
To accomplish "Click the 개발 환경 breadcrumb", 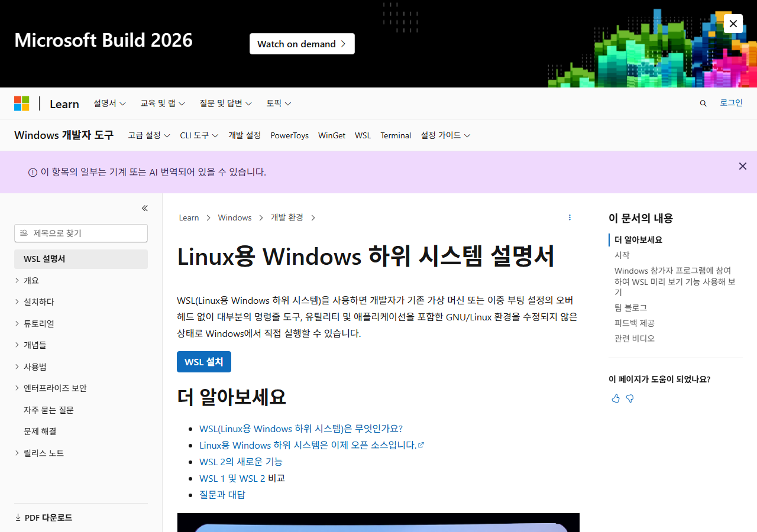I will click(x=287, y=218).
